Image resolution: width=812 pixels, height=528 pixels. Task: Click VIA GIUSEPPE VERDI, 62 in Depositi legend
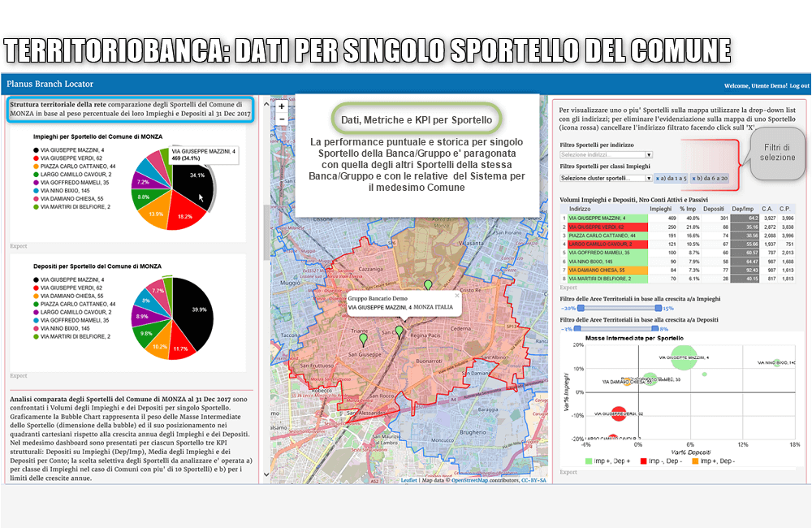[x=68, y=288]
